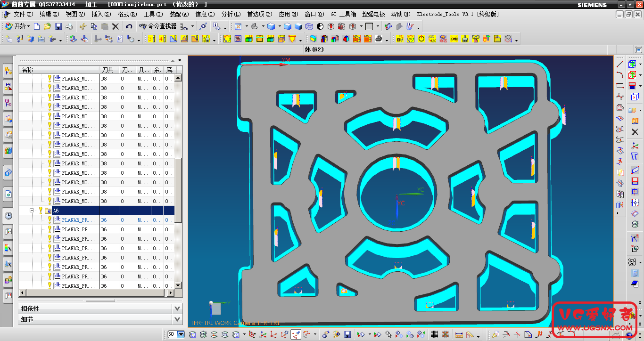Click the yellow power symbol icon
Screen dimensions: 644x341
421,39
